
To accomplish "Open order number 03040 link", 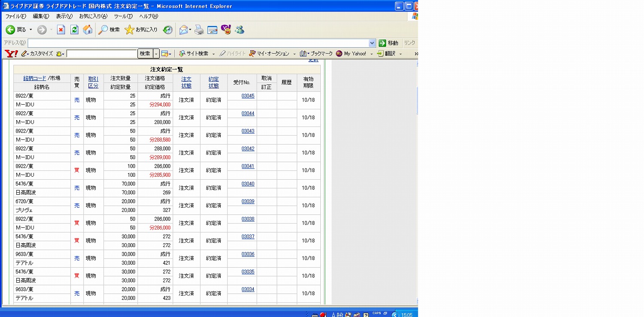I will point(248,184).
